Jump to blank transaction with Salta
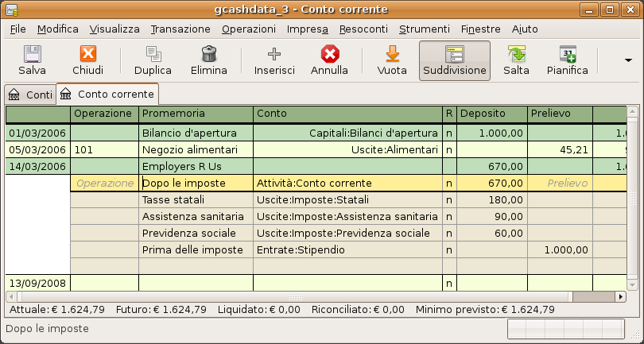The image size is (644, 344). (x=516, y=54)
